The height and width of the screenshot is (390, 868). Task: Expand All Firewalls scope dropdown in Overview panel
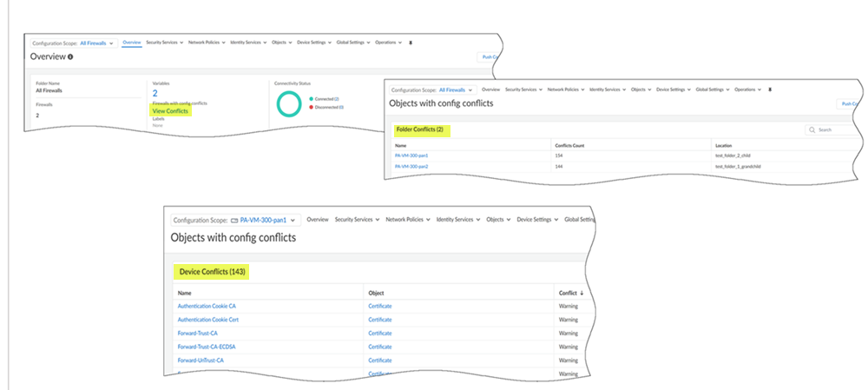pyautogui.click(x=96, y=42)
